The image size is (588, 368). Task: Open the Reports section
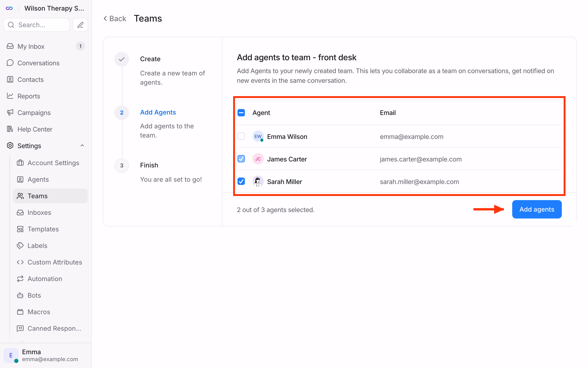tap(46, 96)
